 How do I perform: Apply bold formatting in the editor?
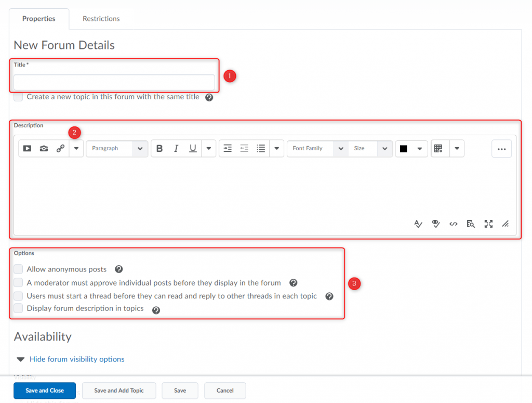(159, 148)
